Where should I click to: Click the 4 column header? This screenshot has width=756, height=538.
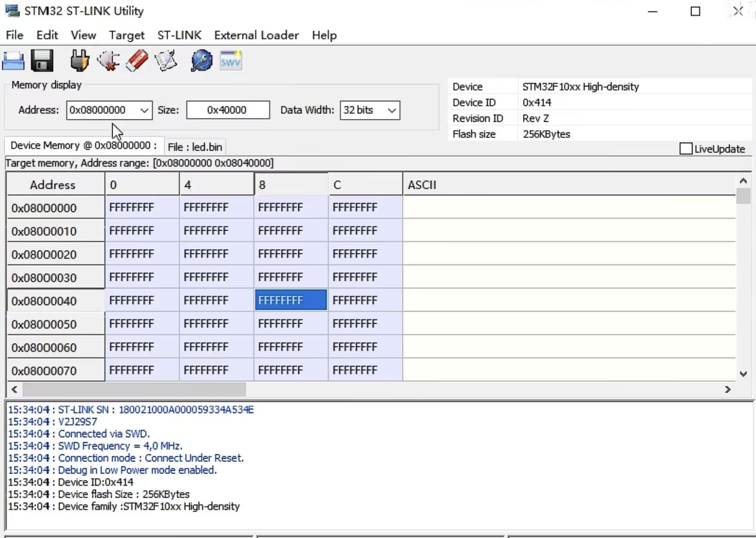pyautogui.click(x=217, y=185)
